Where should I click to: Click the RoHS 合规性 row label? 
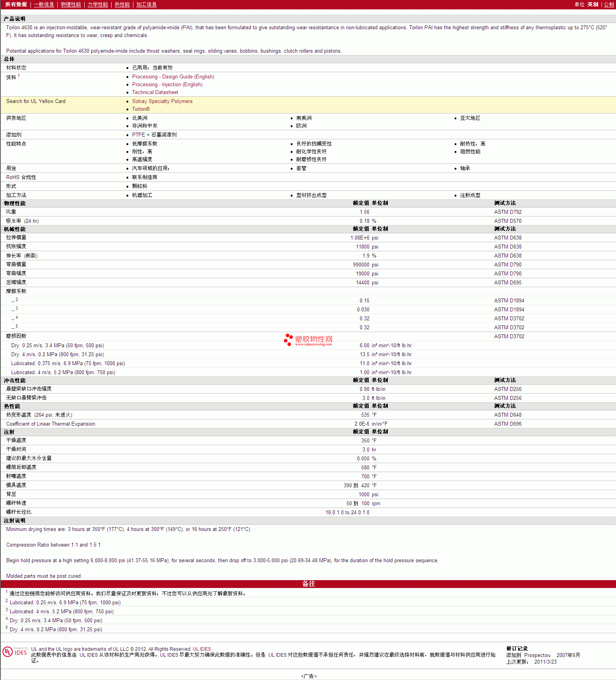pos(21,178)
